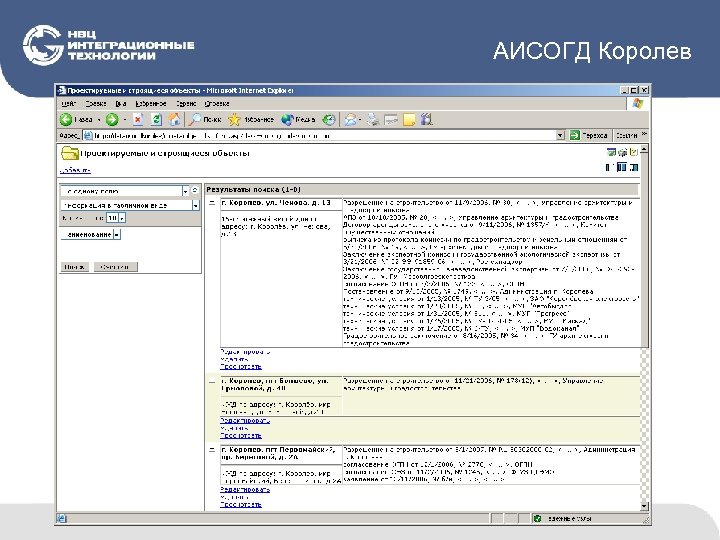Open the address bar history dropdown arrow
This screenshot has width=720, height=540.
click(560, 135)
